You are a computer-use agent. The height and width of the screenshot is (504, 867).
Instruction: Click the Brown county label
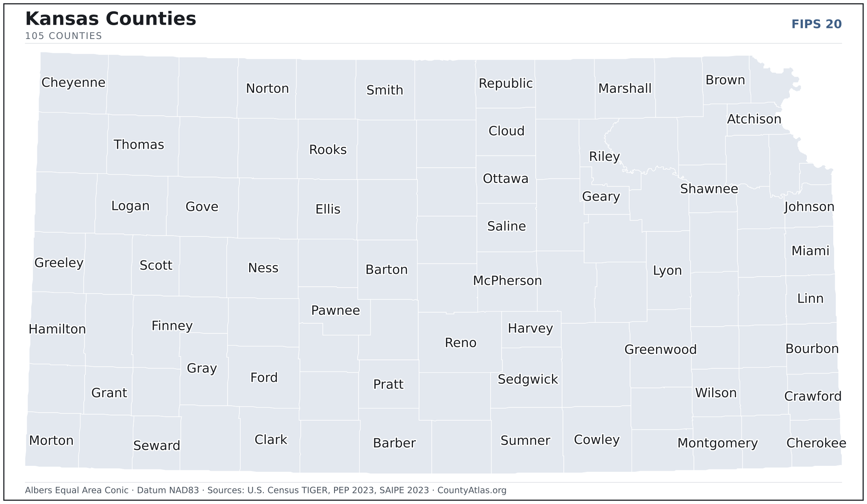point(725,80)
